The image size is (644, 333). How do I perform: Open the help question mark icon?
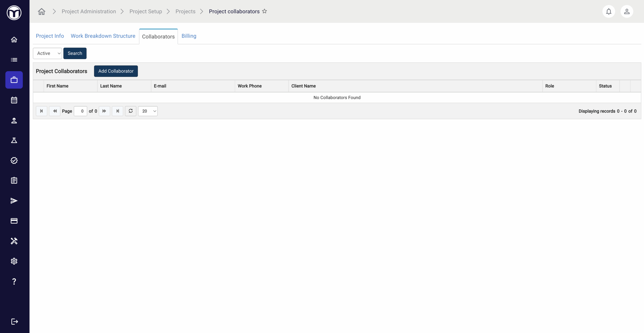point(14,281)
